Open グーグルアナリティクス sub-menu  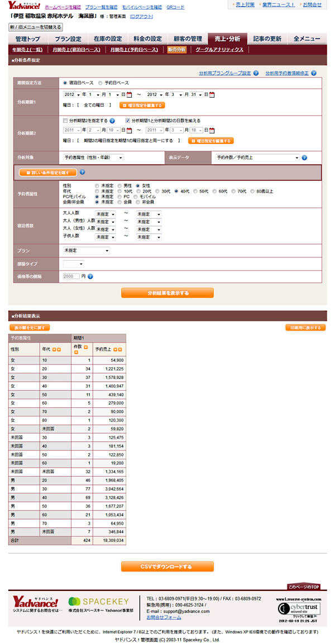219,50
